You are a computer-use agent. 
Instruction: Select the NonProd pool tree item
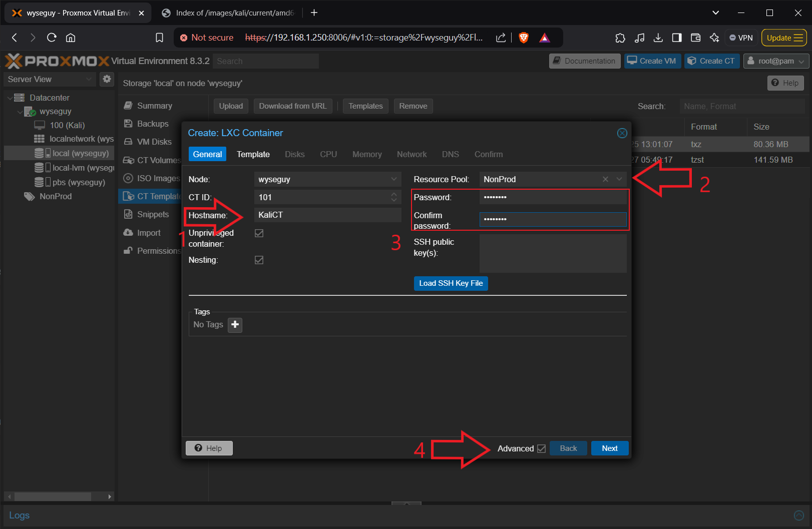pyautogui.click(x=48, y=196)
